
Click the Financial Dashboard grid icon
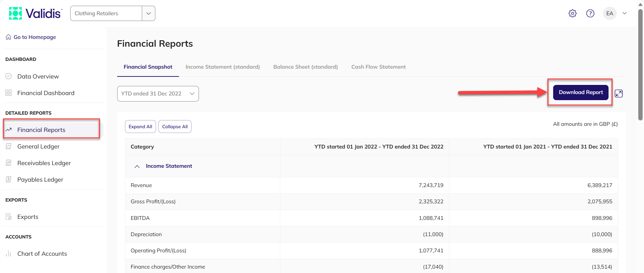click(8, 93)
